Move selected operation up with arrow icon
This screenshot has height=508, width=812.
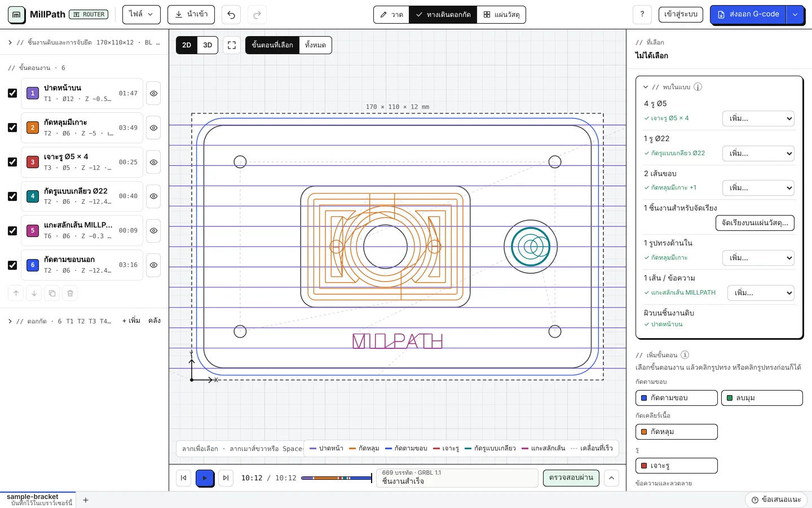[16, 293]
